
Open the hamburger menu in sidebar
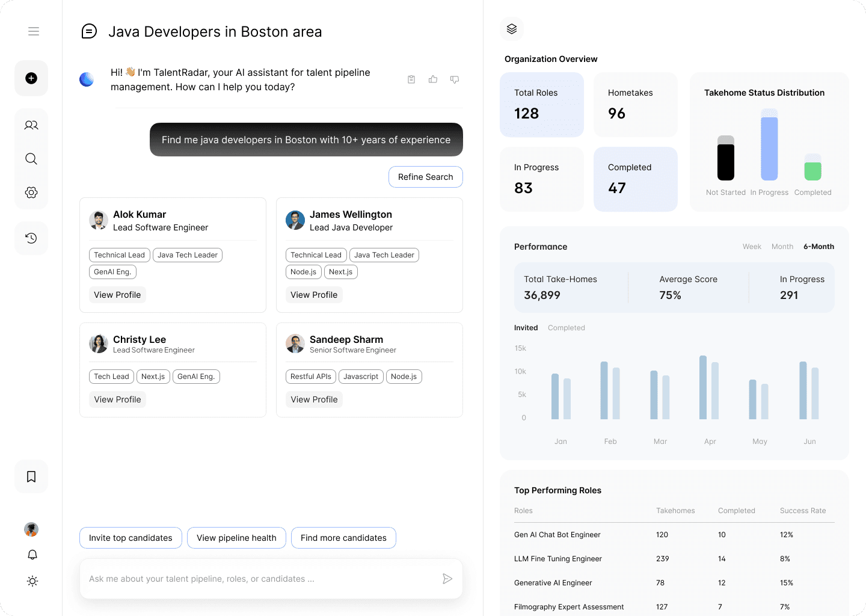(34, 31)
